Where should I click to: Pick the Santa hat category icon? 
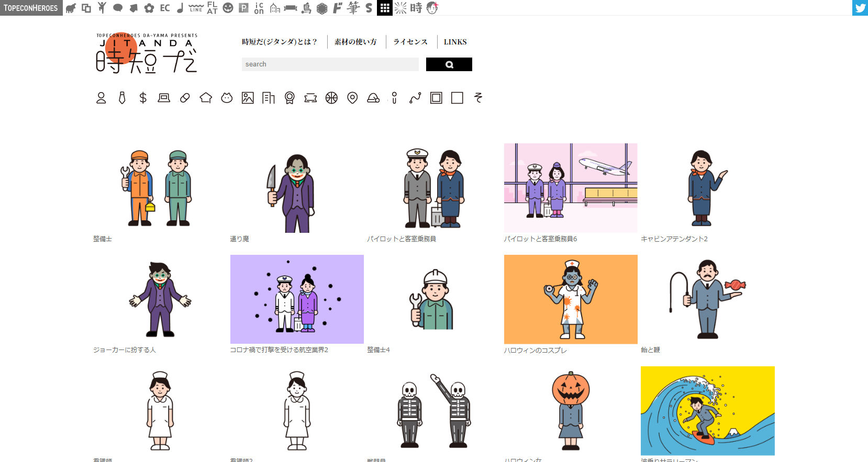[x=373, y=98]
